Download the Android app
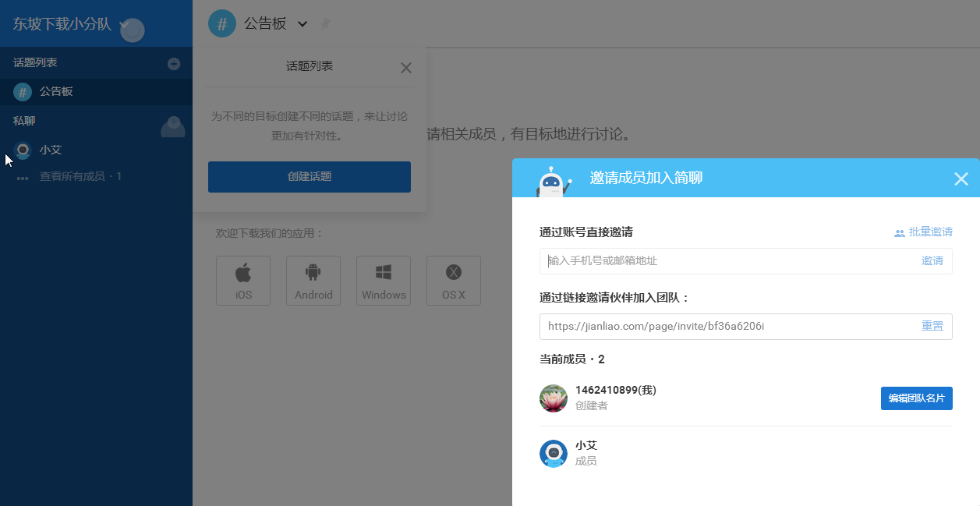The image size is (980, 506). point(313,281)
